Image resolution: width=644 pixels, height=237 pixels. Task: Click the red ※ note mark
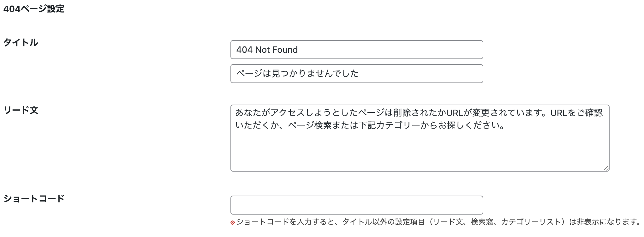tap(233, 223)
